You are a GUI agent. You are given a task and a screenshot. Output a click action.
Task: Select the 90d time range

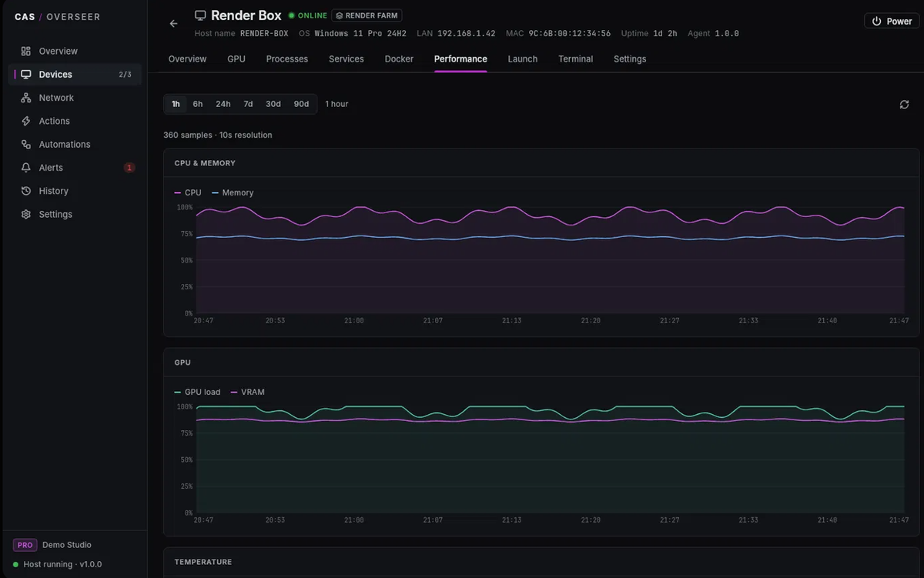coord(301,104)
